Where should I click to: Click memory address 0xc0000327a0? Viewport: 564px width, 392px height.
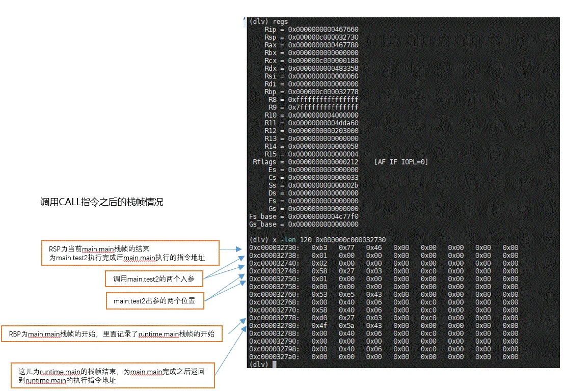point(274,357)
